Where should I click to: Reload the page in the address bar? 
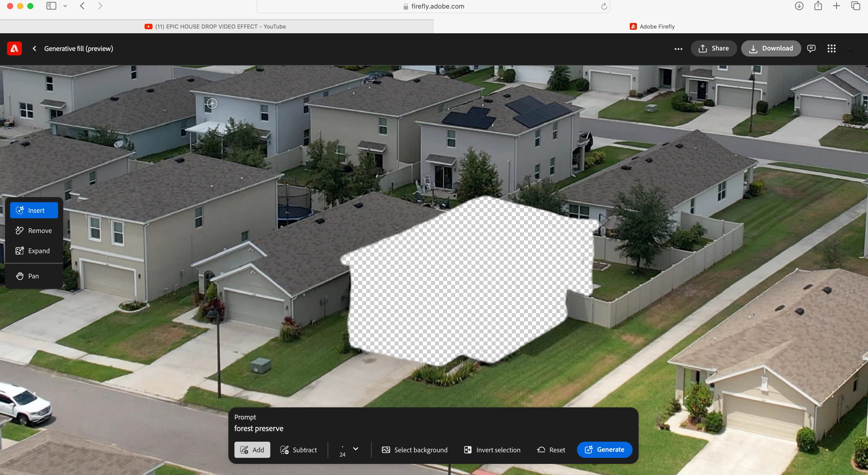click(x=604, y=6)
